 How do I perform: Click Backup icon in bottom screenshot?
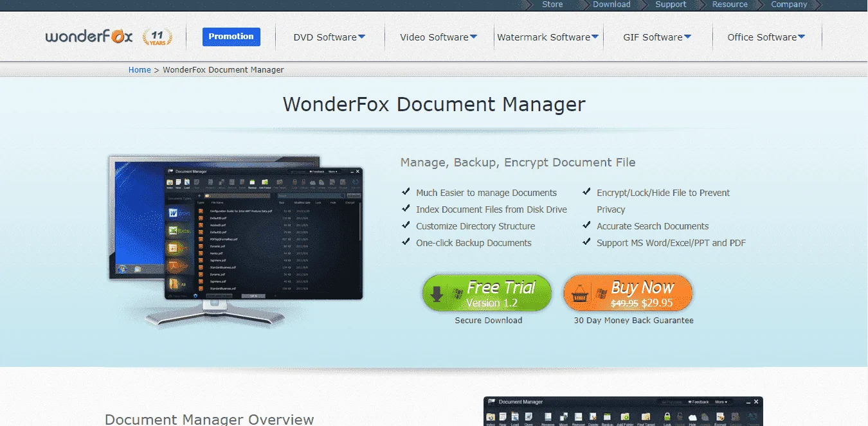click(607, 417)
